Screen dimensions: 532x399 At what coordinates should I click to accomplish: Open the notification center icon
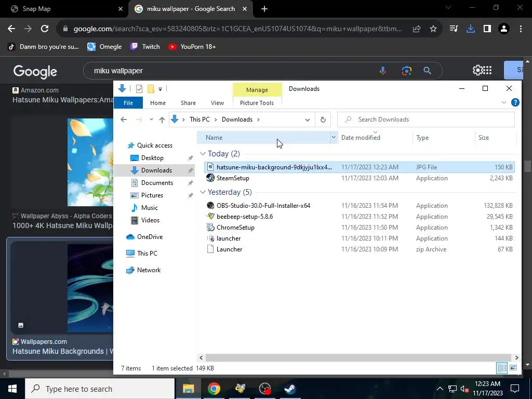point(515,389)
